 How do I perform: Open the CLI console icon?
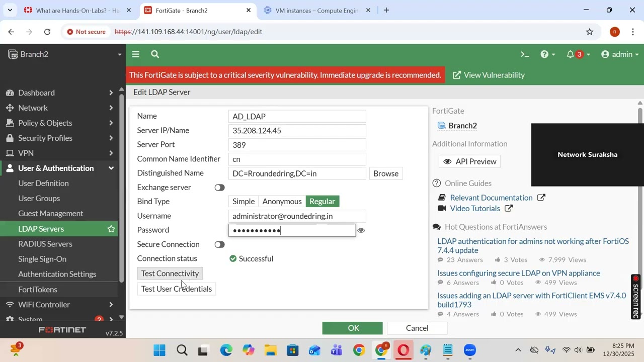[525, 54]
